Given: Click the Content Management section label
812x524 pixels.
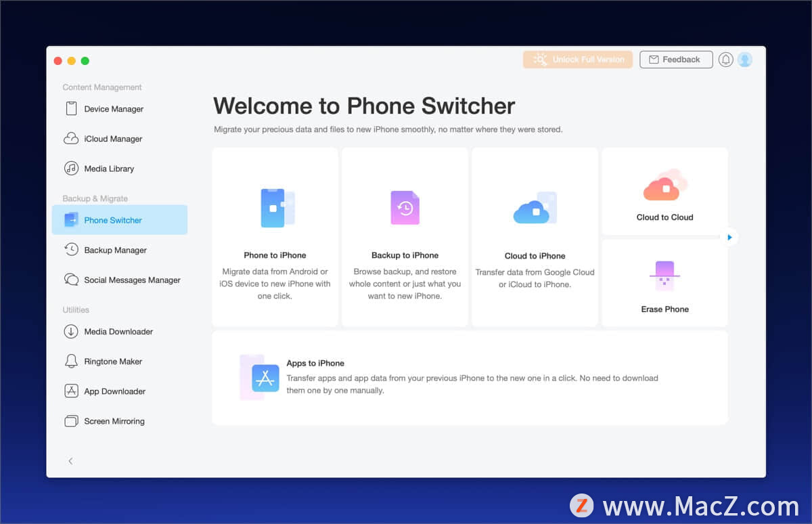Looking at the screenshot, I should 102,87.
